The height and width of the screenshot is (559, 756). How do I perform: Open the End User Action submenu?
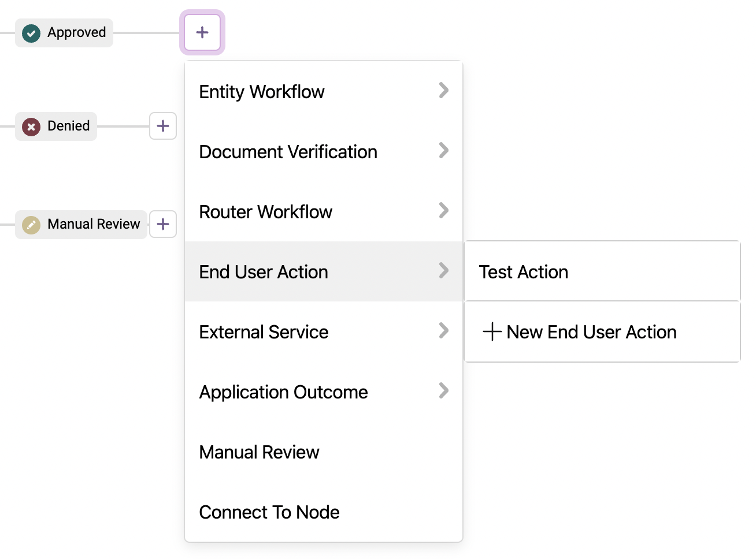point(324,271)
